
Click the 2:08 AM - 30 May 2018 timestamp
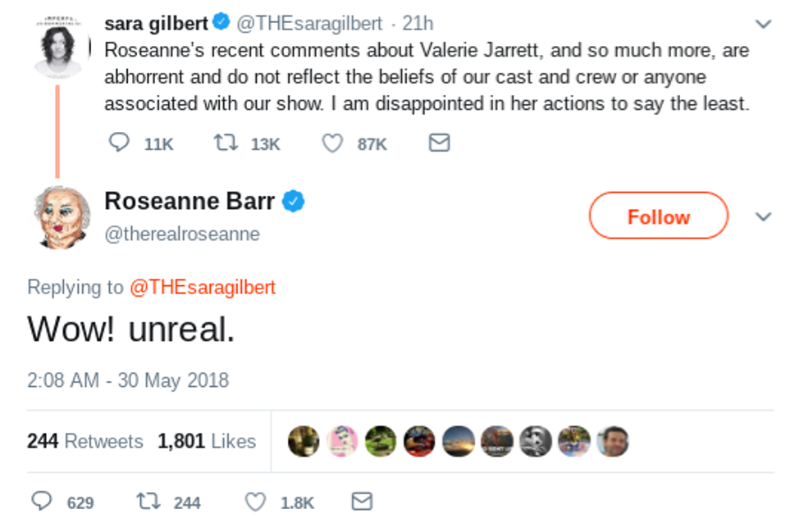coord(128,380)
